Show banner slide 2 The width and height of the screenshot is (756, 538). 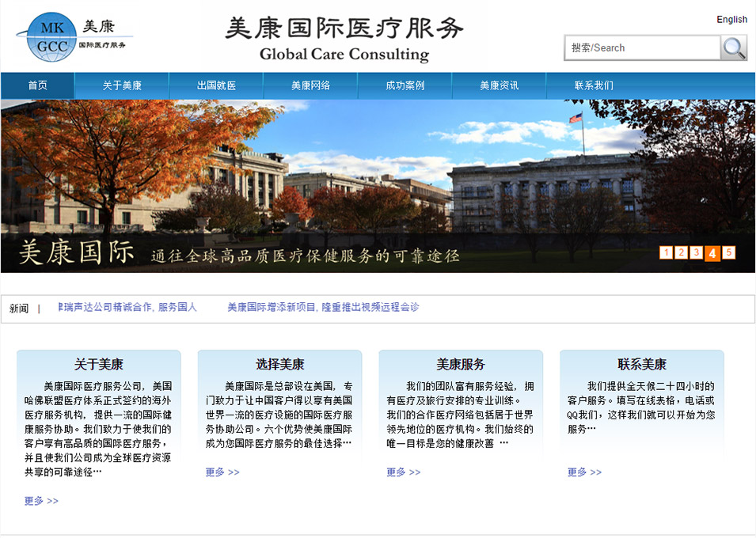(682, 252)
